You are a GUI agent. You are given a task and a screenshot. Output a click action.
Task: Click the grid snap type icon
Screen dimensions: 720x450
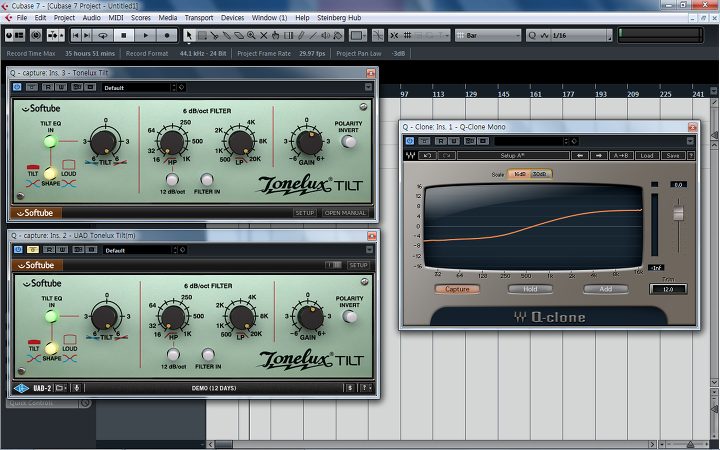(407, 35)
